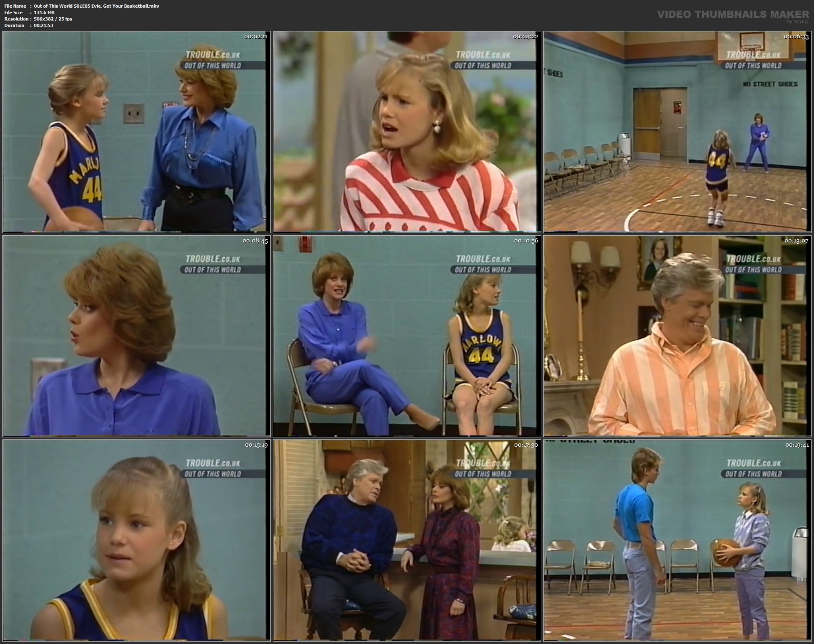
Task: Open the gym thumbnail at 00:06:33
Action: 677,132
